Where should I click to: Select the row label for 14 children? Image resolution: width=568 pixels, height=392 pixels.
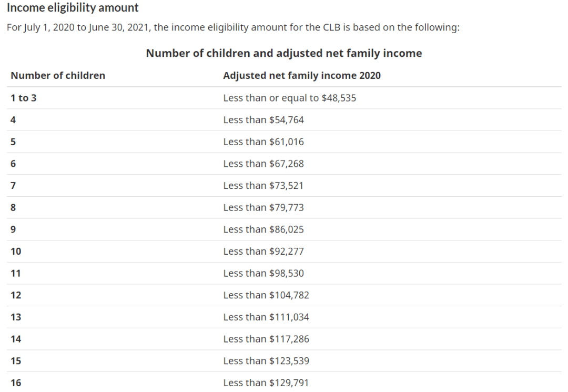click(x=16, y=339)
